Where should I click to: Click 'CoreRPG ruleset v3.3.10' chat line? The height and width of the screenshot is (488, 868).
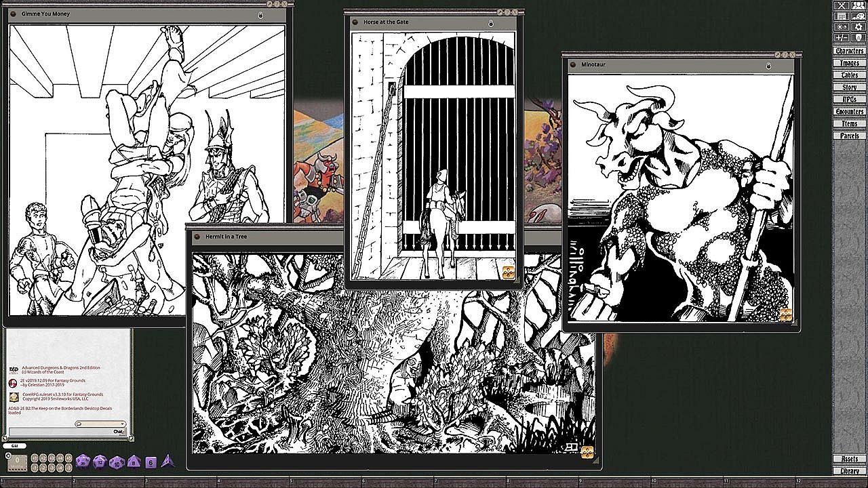click(x=62, y=394)
